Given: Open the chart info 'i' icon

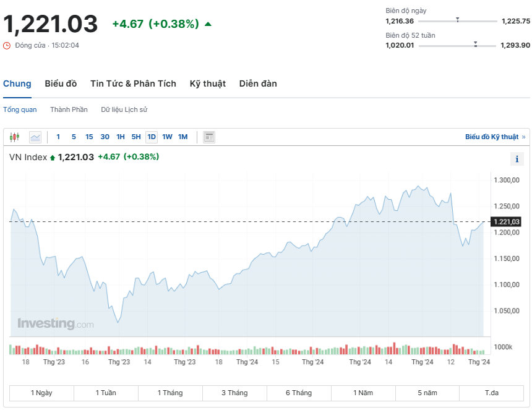Looking at the screenshot, I should point(517,159).
